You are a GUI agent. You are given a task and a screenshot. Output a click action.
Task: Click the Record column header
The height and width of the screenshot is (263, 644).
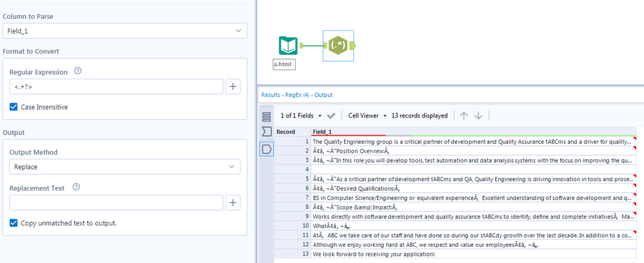pos(293,132)
